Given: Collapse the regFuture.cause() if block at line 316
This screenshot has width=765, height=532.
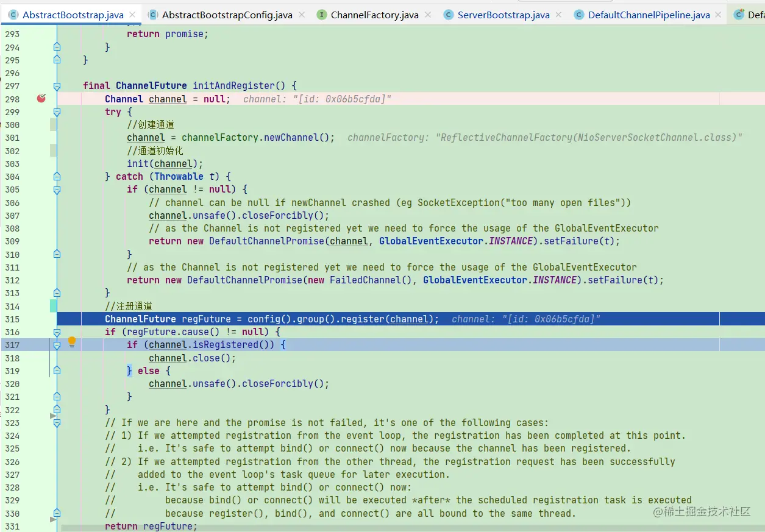Looking at the screenshot, I should (x=57, y=332).
